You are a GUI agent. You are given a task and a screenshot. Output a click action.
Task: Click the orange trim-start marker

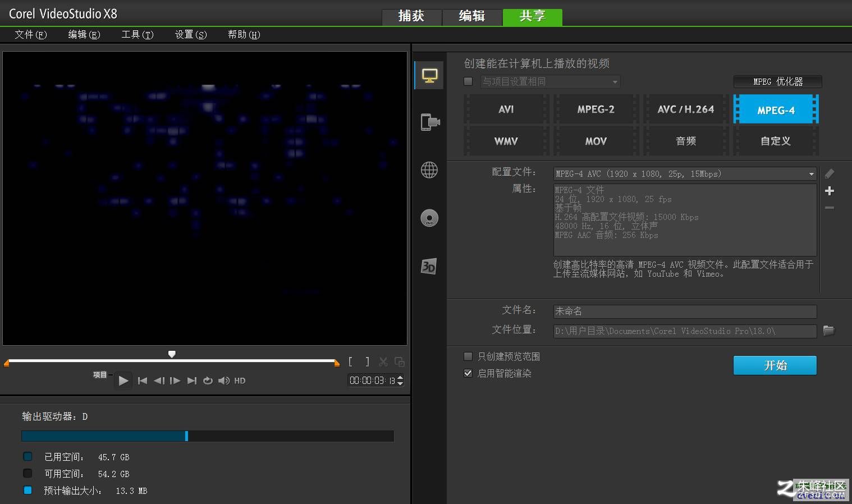(7, 364)
